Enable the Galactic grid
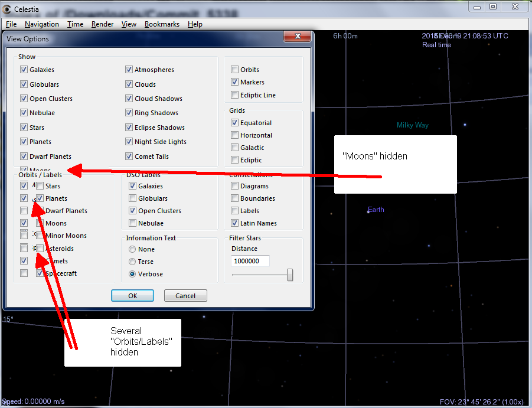The image size is (532, 408). coord(234,148)
